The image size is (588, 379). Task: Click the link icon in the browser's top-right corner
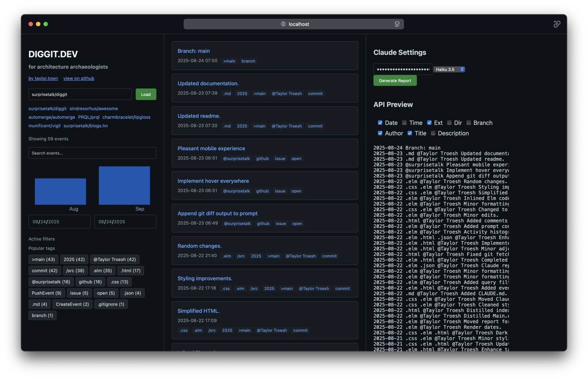tap(557, 24)
